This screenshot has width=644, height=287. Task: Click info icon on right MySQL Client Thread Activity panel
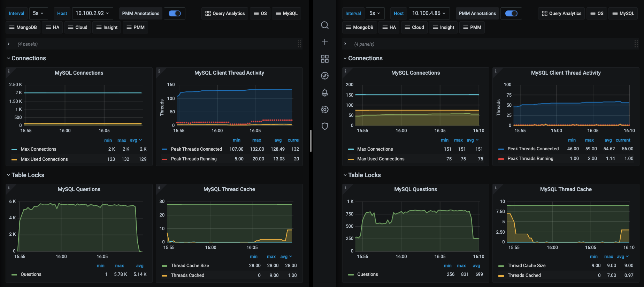point(496,71)
